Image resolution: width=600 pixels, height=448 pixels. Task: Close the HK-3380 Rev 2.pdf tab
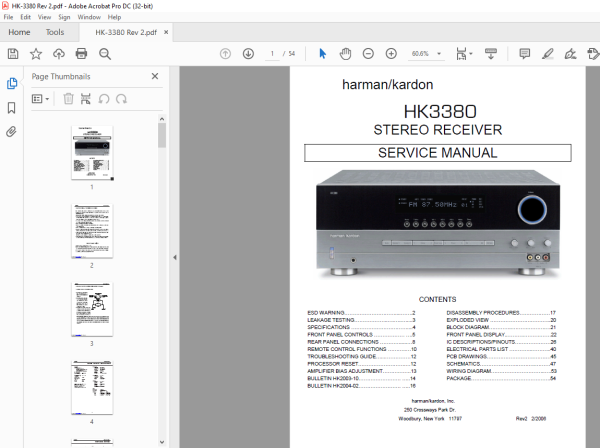pos(166,33)
